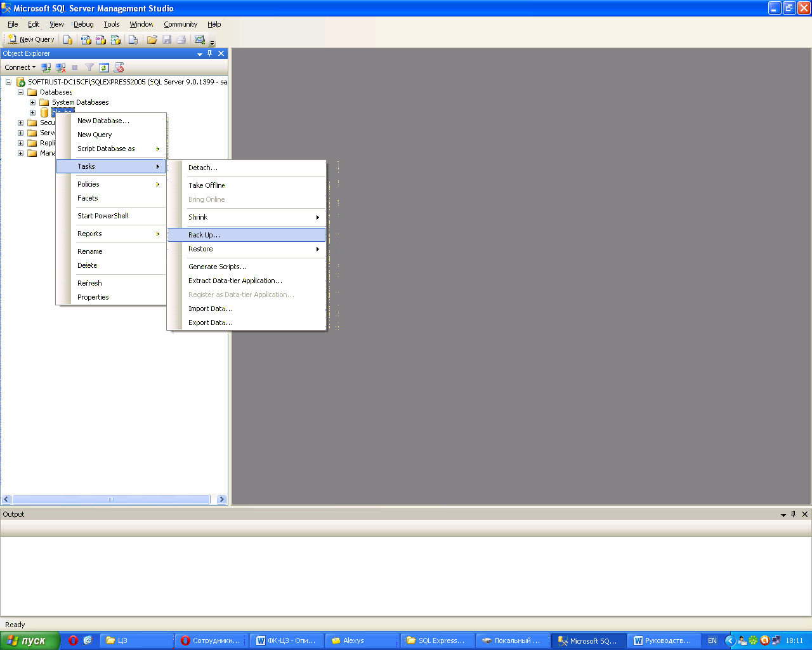Screen dimensions: 812x650
Task: Collapse the Databases folder node
Action: click(20, 92)
